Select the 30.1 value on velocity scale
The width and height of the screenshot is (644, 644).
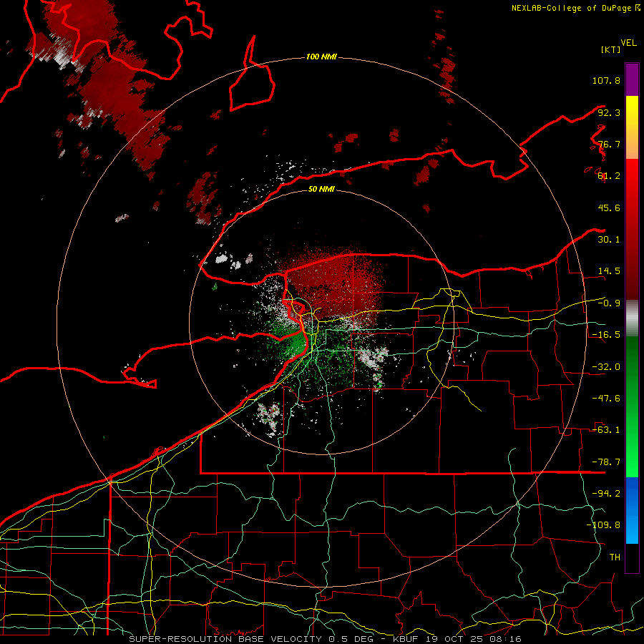[609, 240]
